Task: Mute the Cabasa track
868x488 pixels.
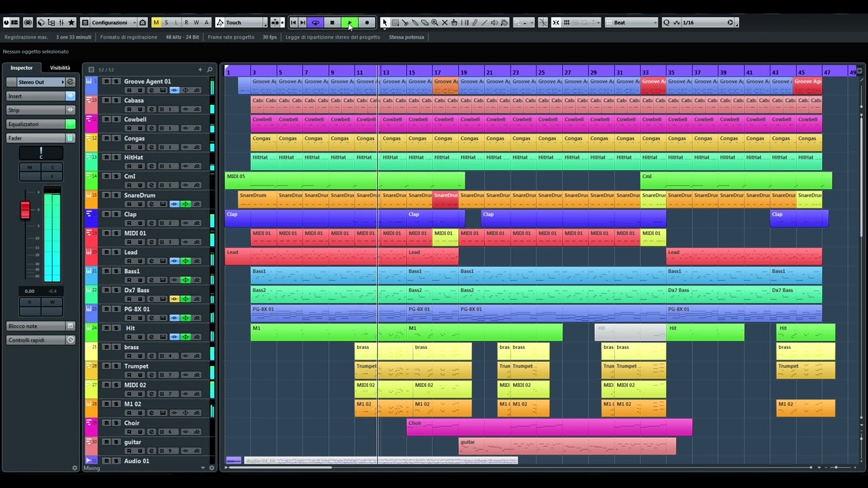Action: coord(106,100)
